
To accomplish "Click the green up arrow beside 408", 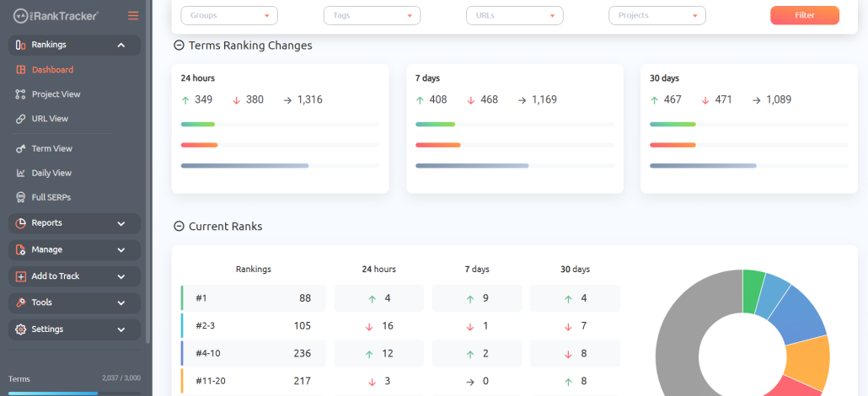I will [x=420, y=100].
